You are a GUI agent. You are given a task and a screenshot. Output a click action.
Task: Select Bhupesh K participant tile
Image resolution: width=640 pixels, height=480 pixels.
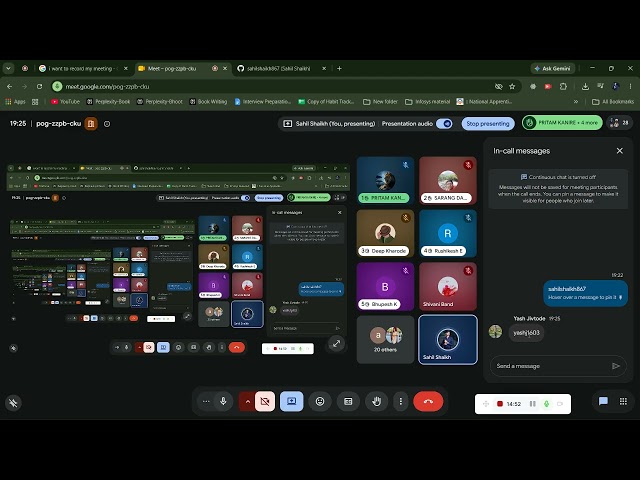[x=385, y=286]
